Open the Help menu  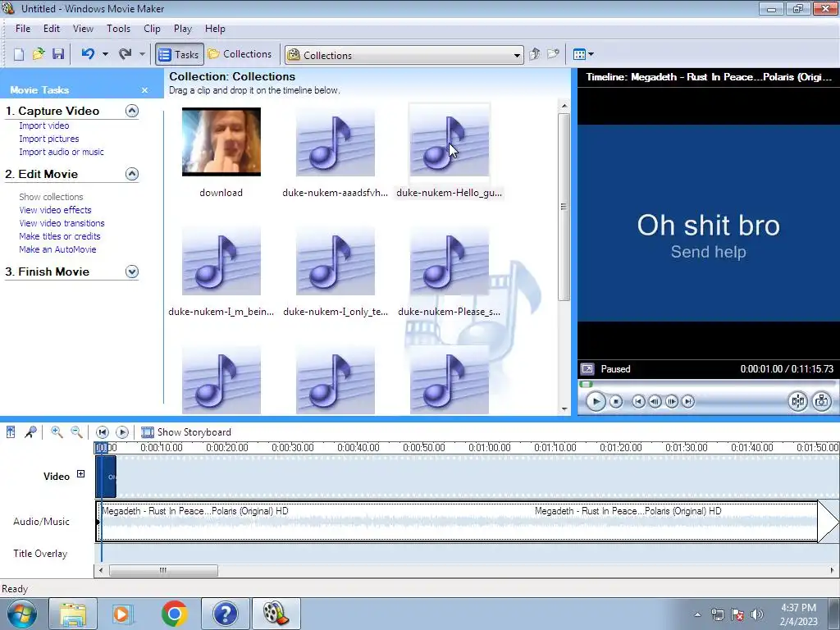point(215,29)
